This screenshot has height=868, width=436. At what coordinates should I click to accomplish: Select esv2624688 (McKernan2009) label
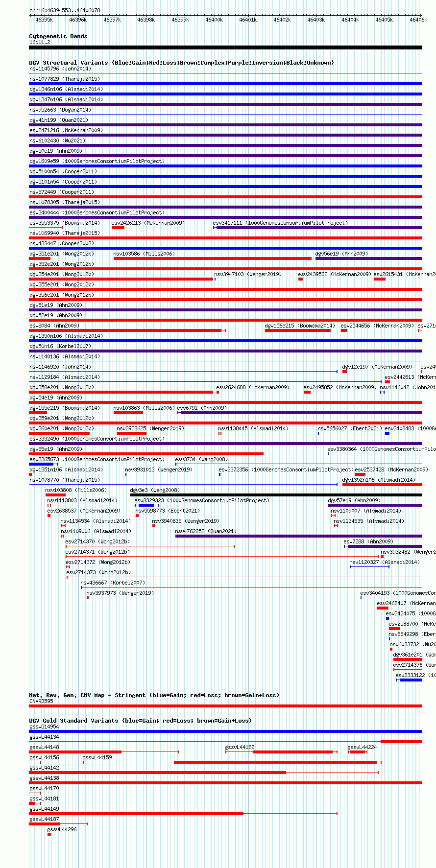[253, 387]
